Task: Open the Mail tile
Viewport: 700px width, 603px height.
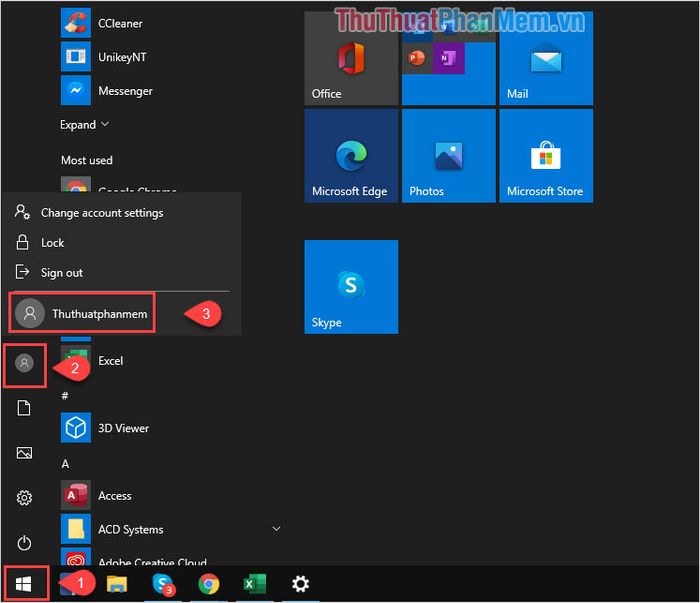Action: point(546,58)
